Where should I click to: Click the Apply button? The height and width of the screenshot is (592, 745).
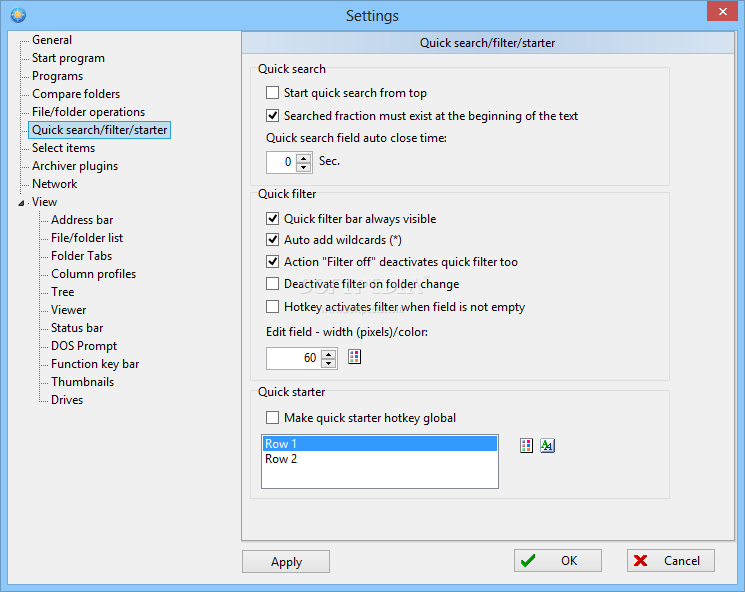coord(286,562)
